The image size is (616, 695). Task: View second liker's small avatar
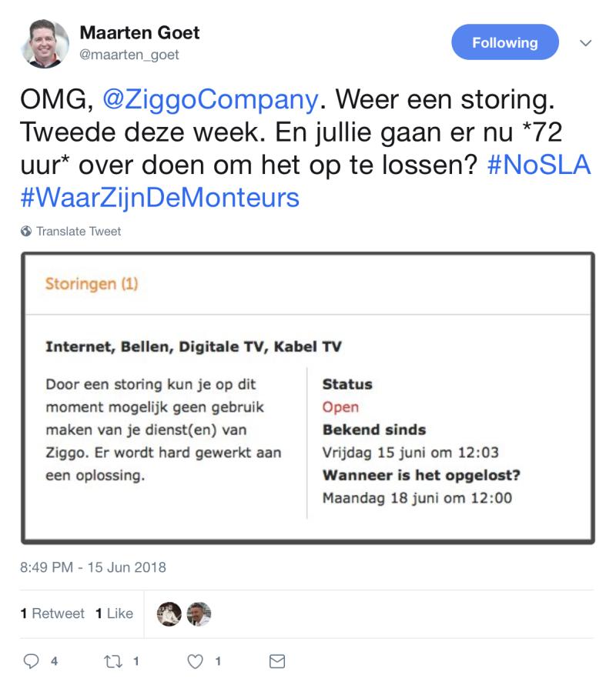199,613
